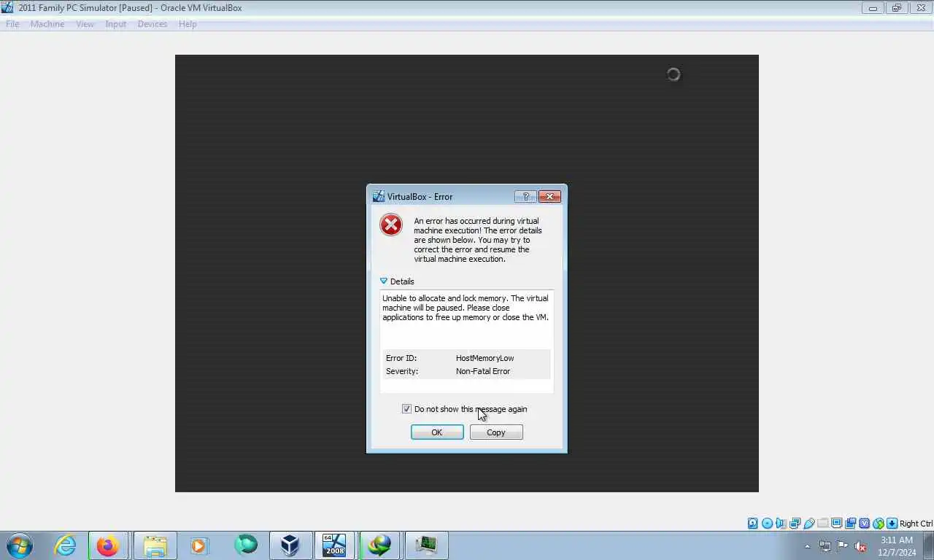Click the mouse integration status icon

[x=879, y=524]
